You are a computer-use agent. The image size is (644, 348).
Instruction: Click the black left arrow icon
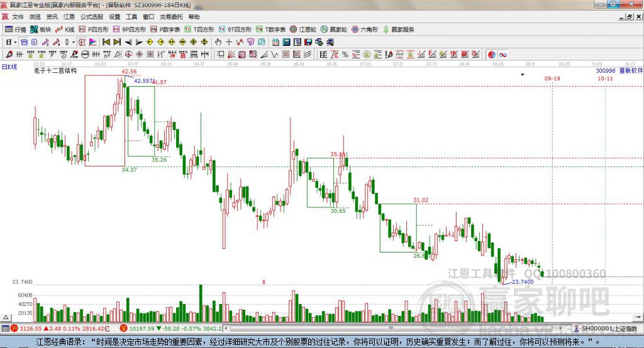(128, 42)
